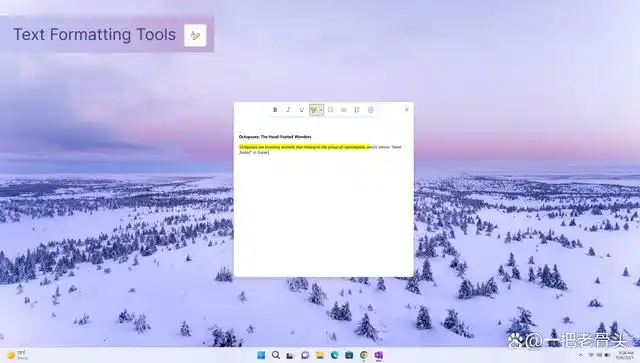
Task: Toggle underline formatting in note toolbar
Action: pos(302,110)
